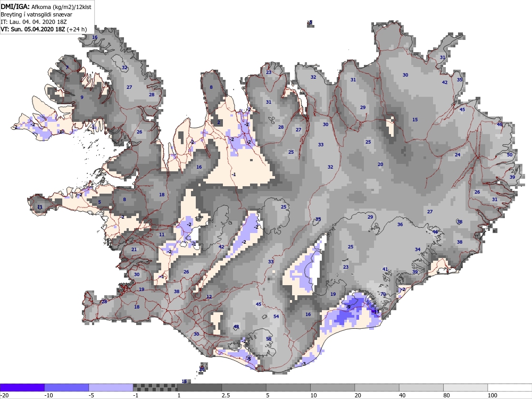The width and height of the screenshot is (532, 399).
Task: Click the value 54 on the map
Action: (x=276, y=317)
